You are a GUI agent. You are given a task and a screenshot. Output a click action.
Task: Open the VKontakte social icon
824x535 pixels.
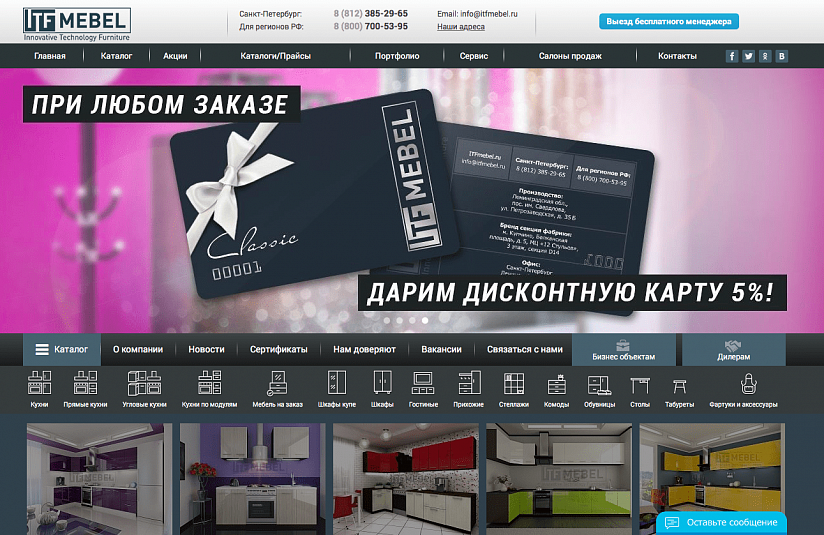tap(781, 56)
